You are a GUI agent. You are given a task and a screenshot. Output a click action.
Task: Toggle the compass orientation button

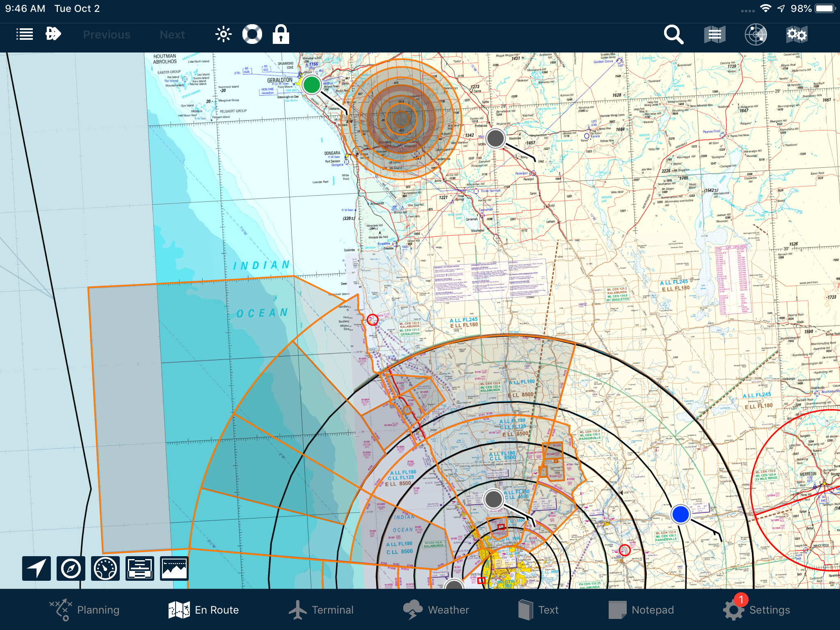71,568
